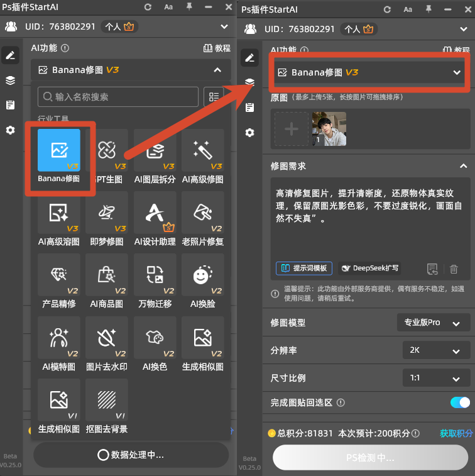Click the Aa font size icon in right panel
Viewport: 475px width, 476px height.
click(408, 9)
